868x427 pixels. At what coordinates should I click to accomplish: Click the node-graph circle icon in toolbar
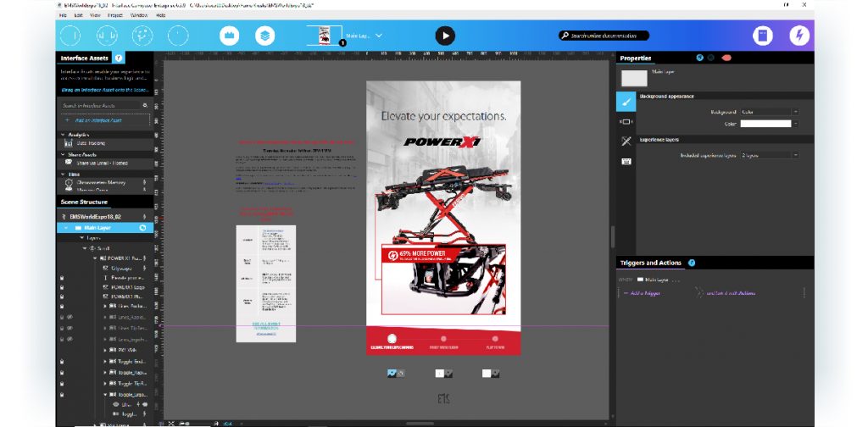click(x=142, y=36)
